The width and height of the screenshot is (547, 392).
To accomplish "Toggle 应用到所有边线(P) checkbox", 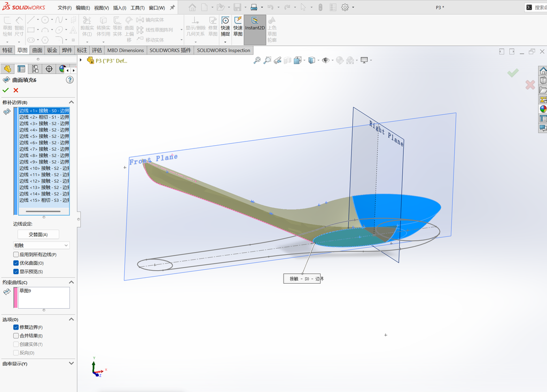I will point(15,255).
